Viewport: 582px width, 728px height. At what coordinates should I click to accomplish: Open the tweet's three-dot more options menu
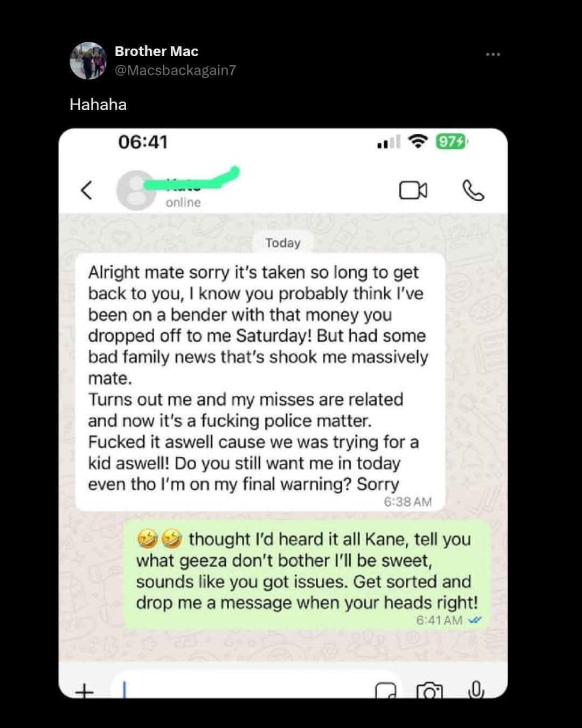(493, 54)
